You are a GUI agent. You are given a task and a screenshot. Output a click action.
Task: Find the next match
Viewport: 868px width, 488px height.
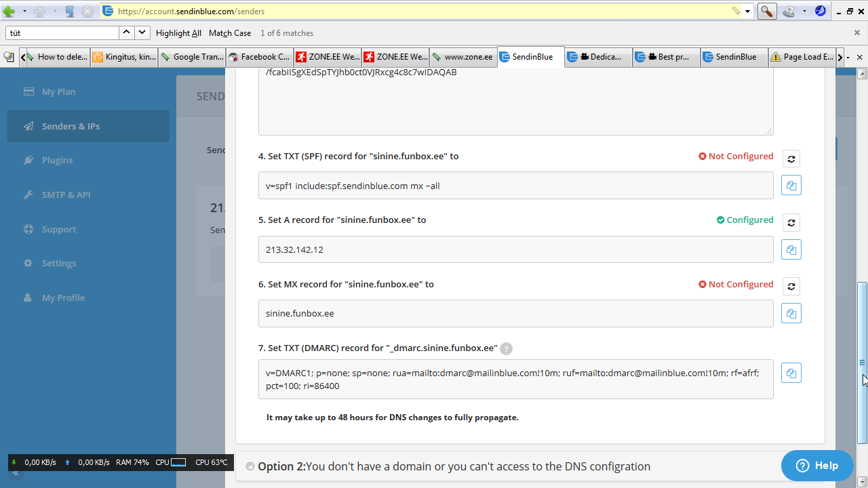(x=142, y=33)
